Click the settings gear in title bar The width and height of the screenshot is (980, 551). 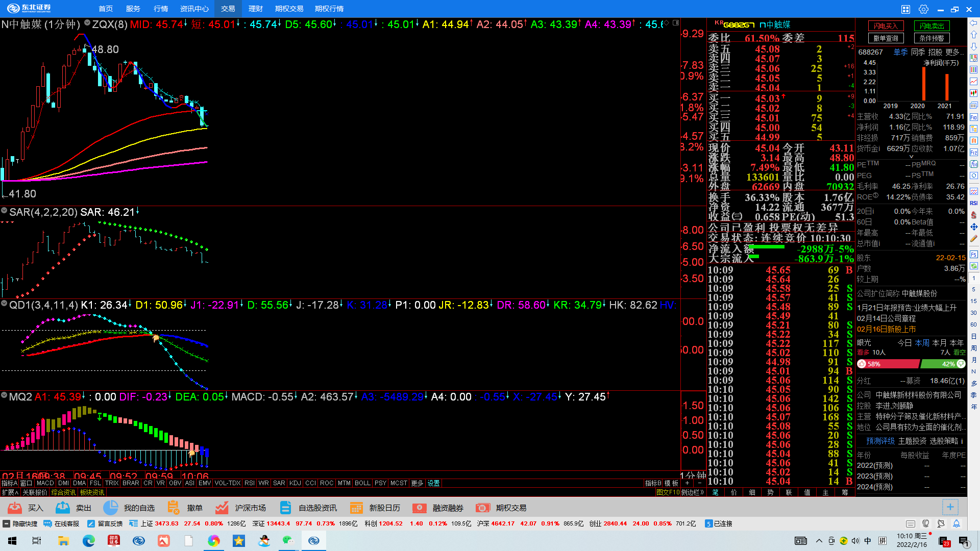coord(923,9)
